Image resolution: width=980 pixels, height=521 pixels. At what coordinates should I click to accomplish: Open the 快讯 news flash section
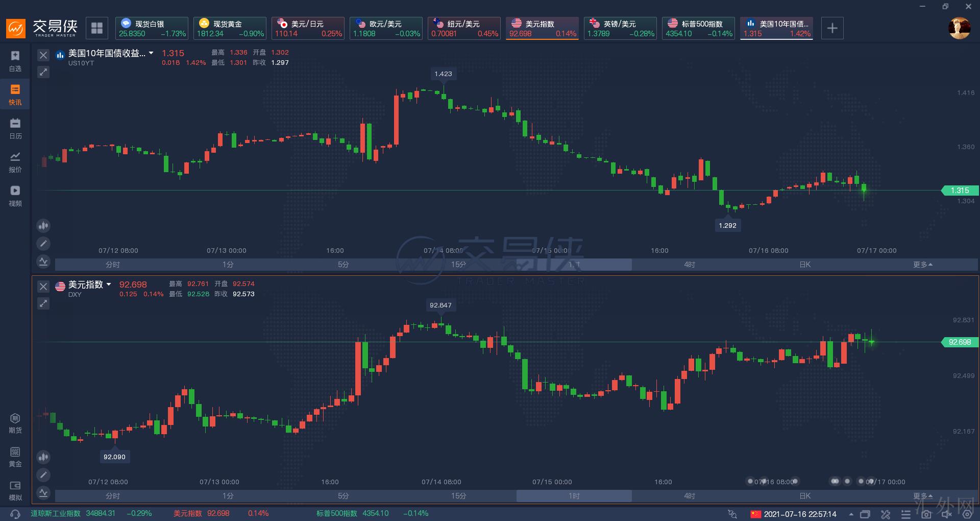pos(15,94)
